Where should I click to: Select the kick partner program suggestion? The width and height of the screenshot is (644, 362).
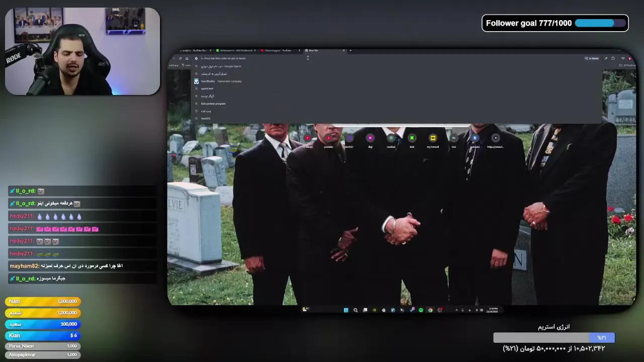397,104
